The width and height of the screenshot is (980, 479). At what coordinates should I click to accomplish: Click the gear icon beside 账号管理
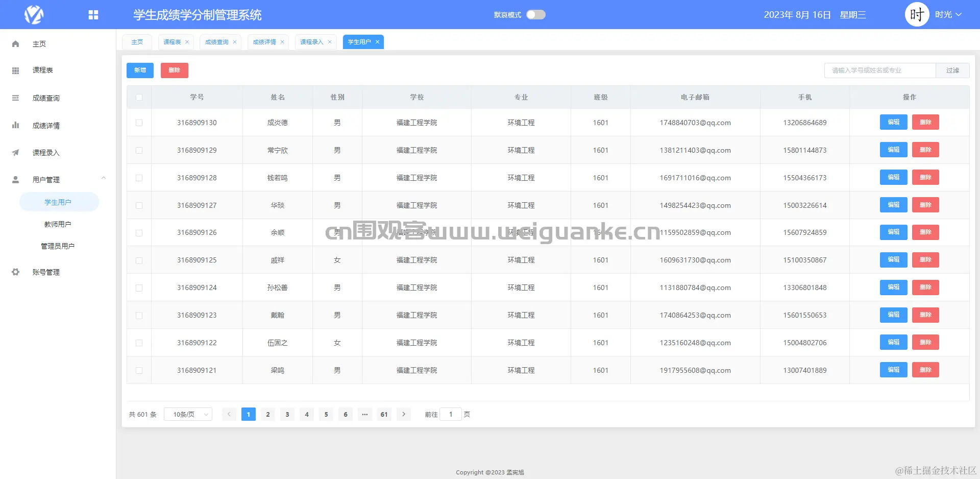15,272
